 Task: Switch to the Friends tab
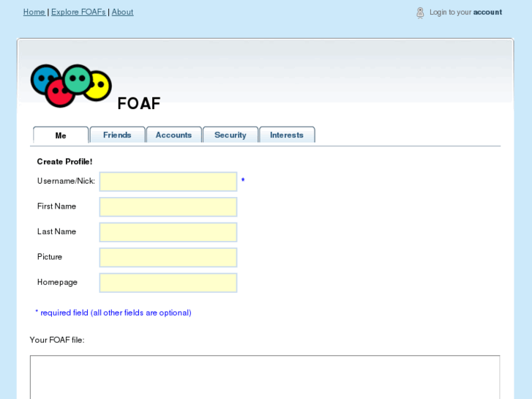pos(117,135)
